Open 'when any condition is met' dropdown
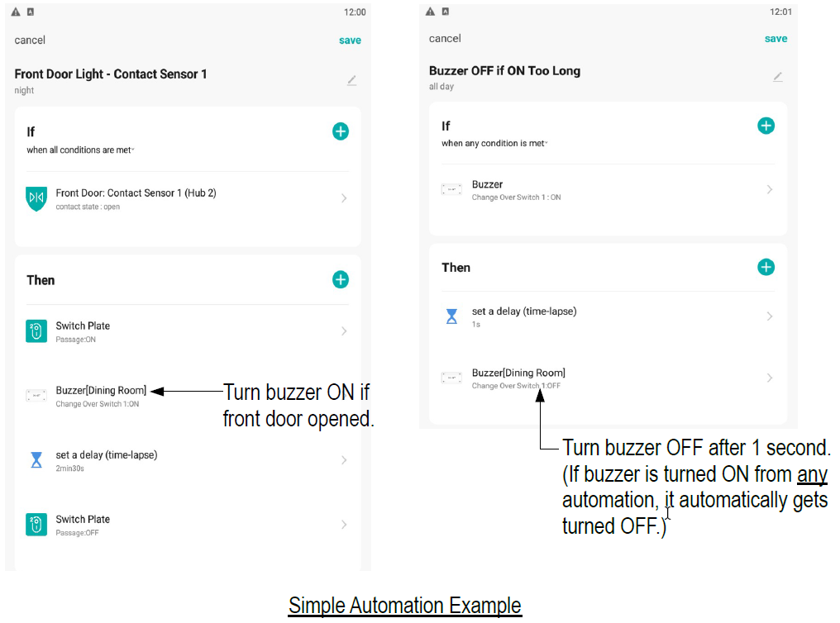 (x=494, y=144)
